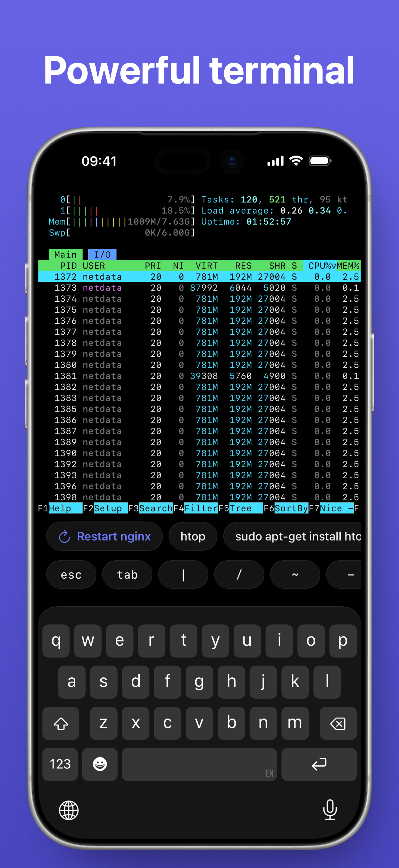
Task: Tap the tilde key
Action: pos(295,574)
